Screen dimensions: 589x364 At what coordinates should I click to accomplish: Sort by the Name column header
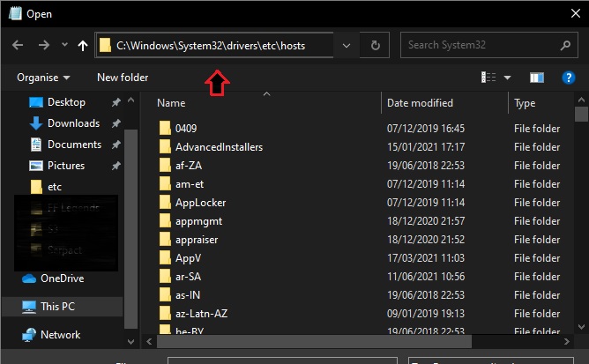pyautogui.click(x=171, y=103)
